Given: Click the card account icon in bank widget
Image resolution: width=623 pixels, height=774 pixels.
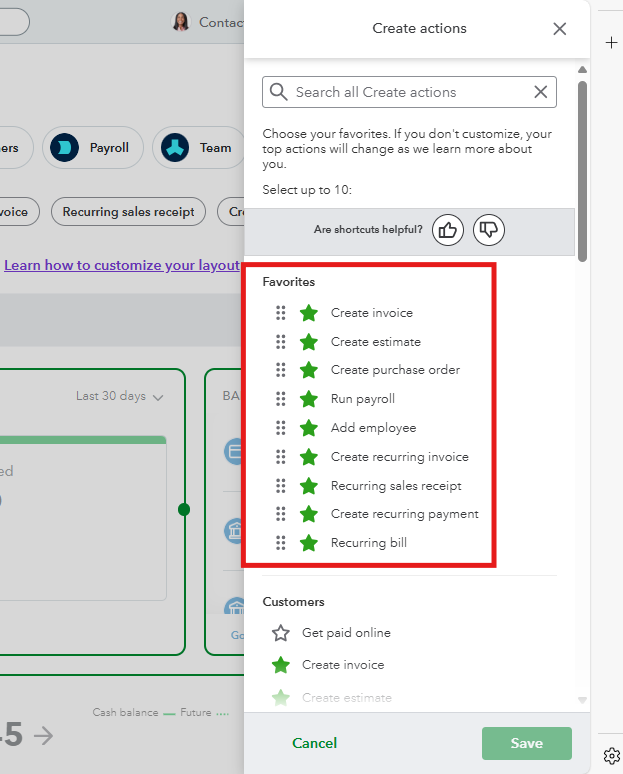Looking at the screenshot, I should pos(234,451).
